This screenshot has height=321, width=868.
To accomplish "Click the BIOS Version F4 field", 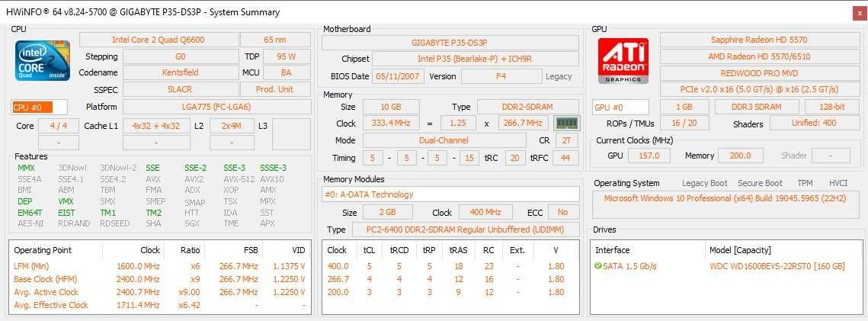I will click(x=501, y=76).
